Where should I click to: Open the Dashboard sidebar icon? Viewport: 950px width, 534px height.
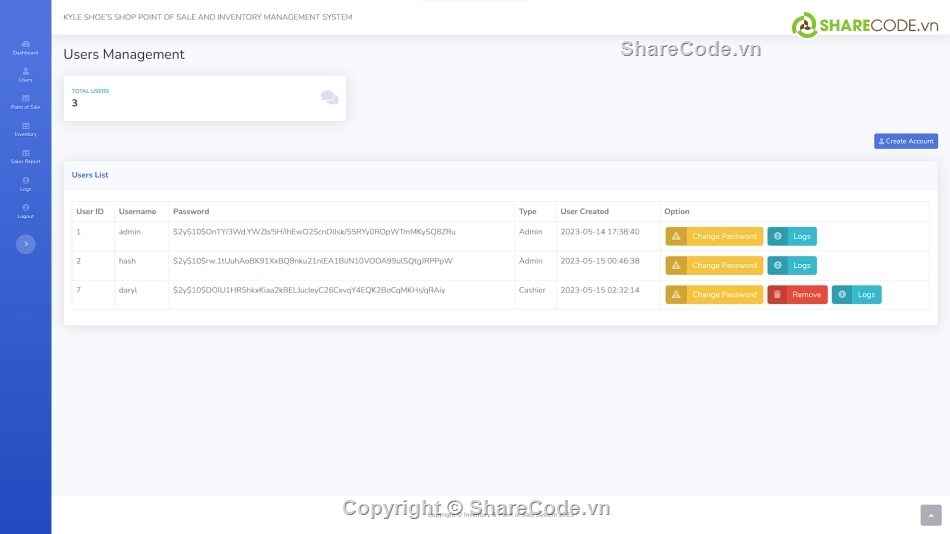click(x=25, y=47)
